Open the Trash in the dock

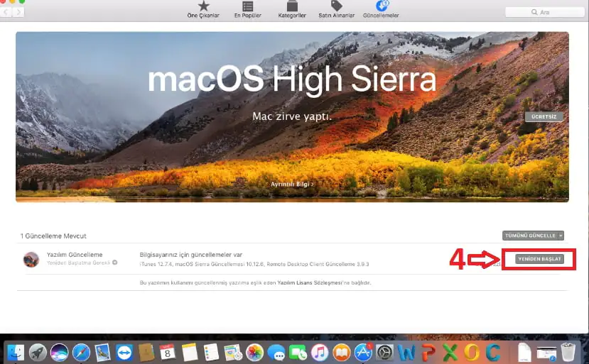pyautogui.click(x=568, y=353)
